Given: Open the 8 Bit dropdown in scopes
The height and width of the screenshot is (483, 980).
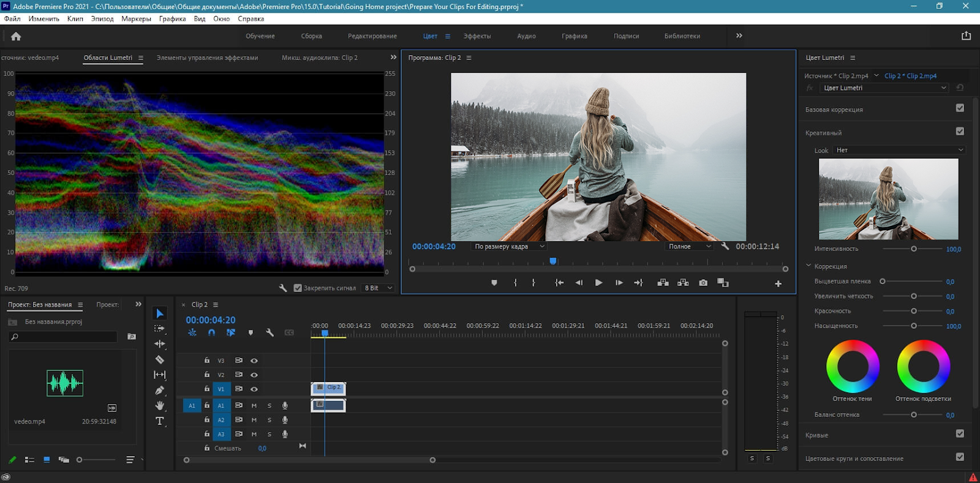Looking at the screenshot, I should click(x=379, y=288).
